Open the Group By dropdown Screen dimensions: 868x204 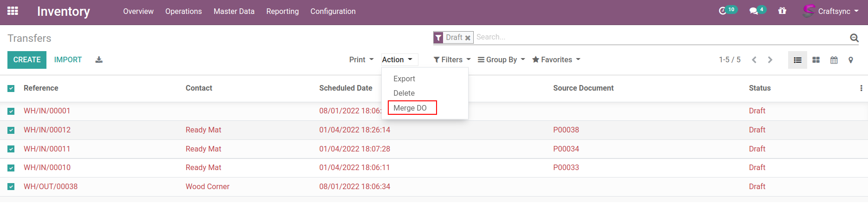click(501, 59)
